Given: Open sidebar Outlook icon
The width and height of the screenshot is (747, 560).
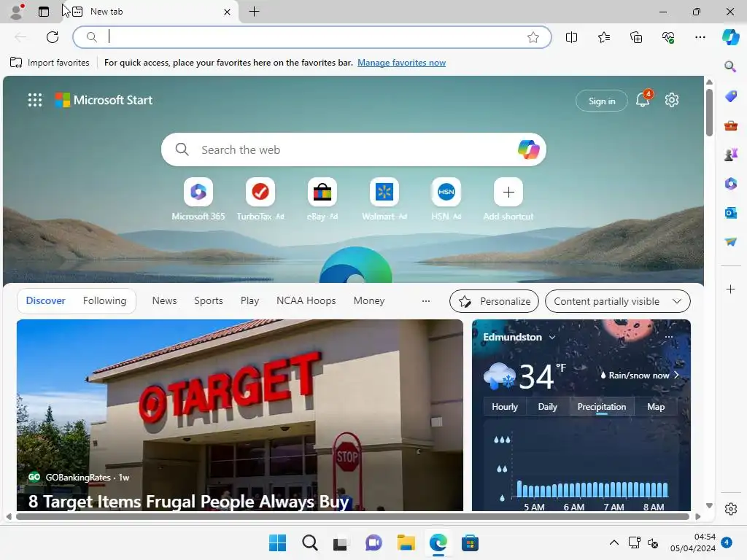Looking at the screenshot, I should click(x=730, y=212).
